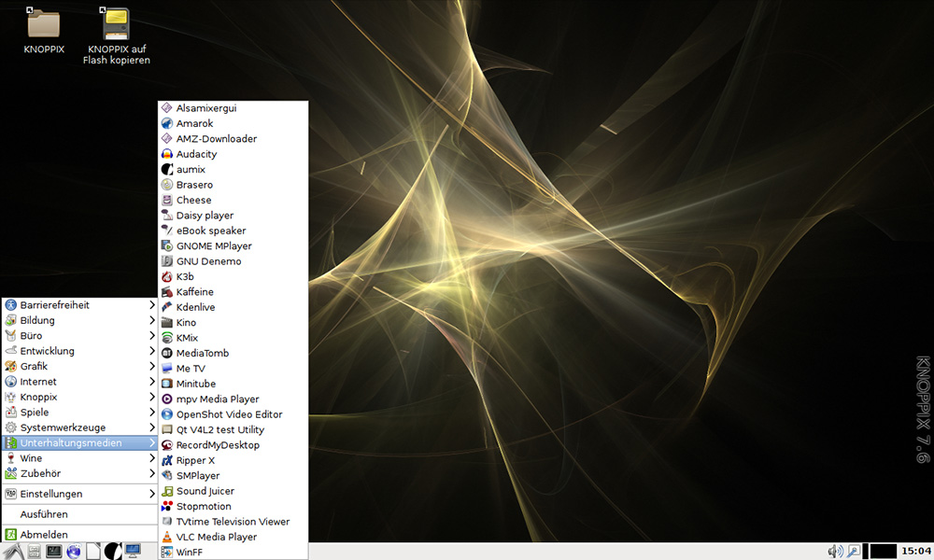Expand the Entwicklung submenu arrow
934x560 pixels.
point(152,351)
